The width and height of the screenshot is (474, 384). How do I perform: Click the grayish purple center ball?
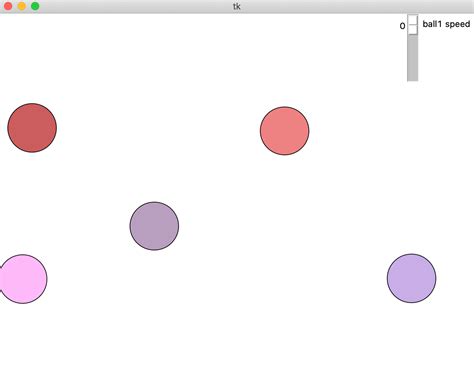coord(154,226)
